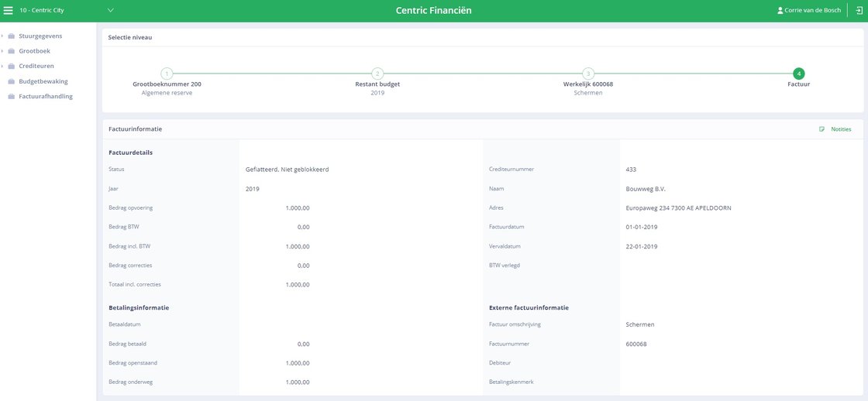
Task: Click the Bedrag BTW value 0,00
Action: click(x=303, y=227)
